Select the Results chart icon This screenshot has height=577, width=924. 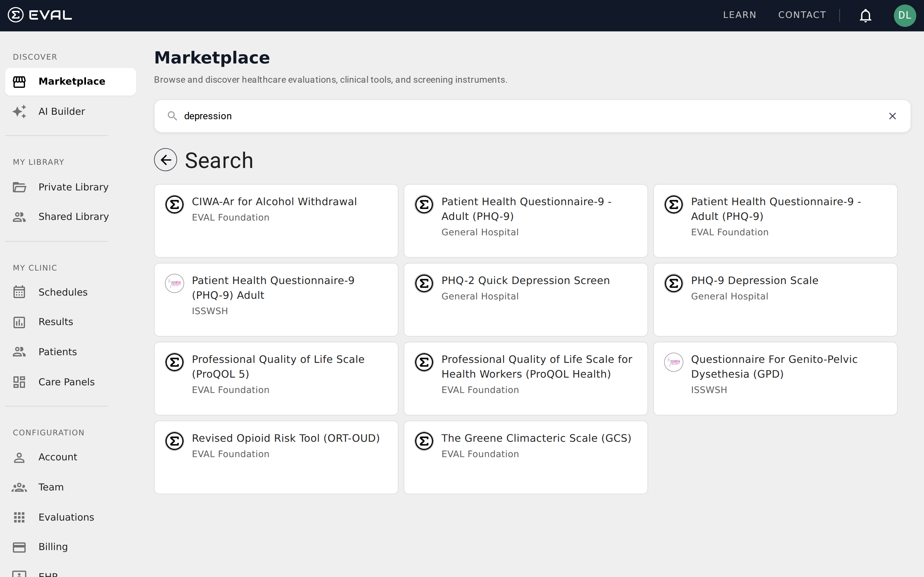click(19, 322)
